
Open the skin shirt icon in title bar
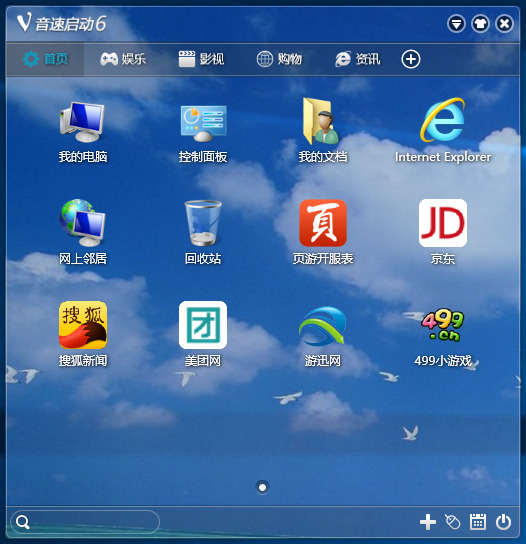tap(480, 24)
